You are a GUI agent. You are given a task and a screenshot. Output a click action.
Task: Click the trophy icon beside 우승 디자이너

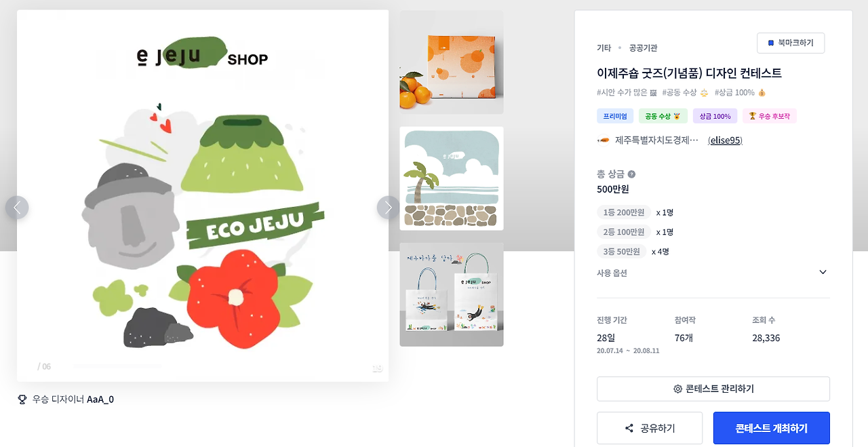[x=22, y=400]
